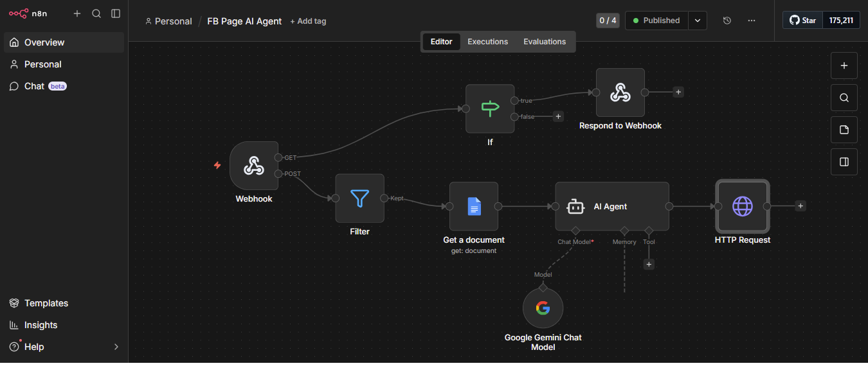Image resolution: width=868 pixels, height=384 pixels.
Task: Open workflow version history icon
Action: tap(727, 21)
